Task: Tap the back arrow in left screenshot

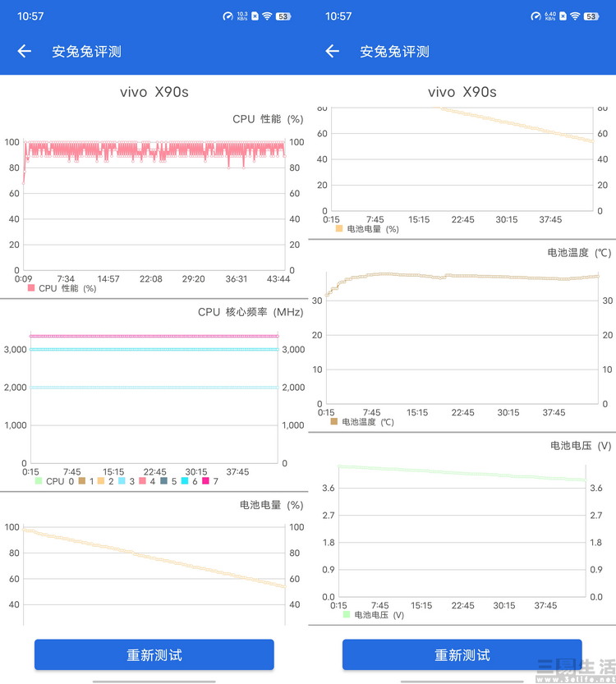Action: pos(25,52)
